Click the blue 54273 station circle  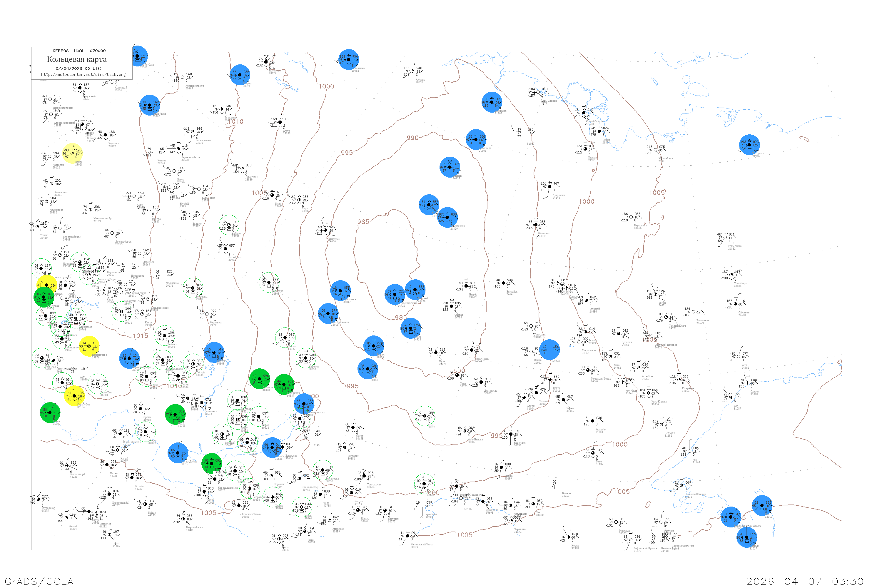(550, 350)
